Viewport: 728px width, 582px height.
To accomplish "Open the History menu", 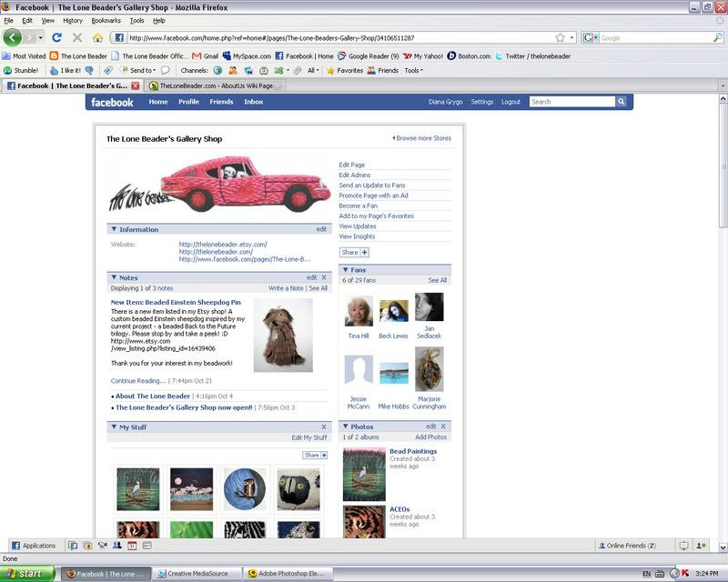I will tap(73, 20).
